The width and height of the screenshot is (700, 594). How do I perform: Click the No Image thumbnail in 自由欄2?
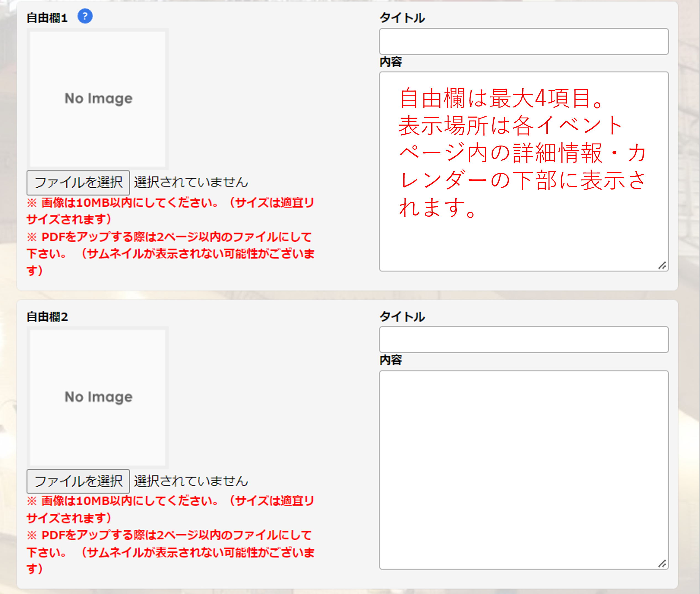(x=98, y=397)
